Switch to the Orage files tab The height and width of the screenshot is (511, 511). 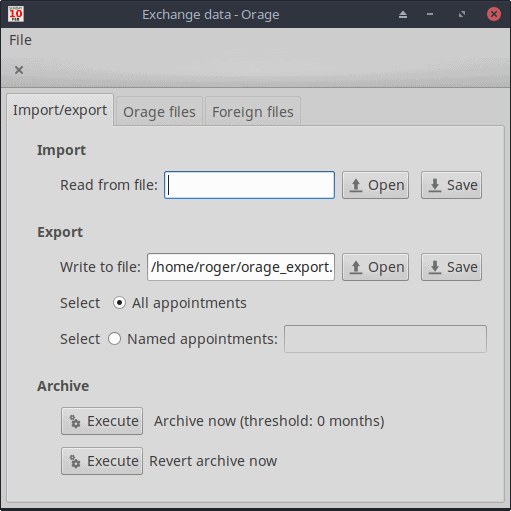[x=159, y=112]
